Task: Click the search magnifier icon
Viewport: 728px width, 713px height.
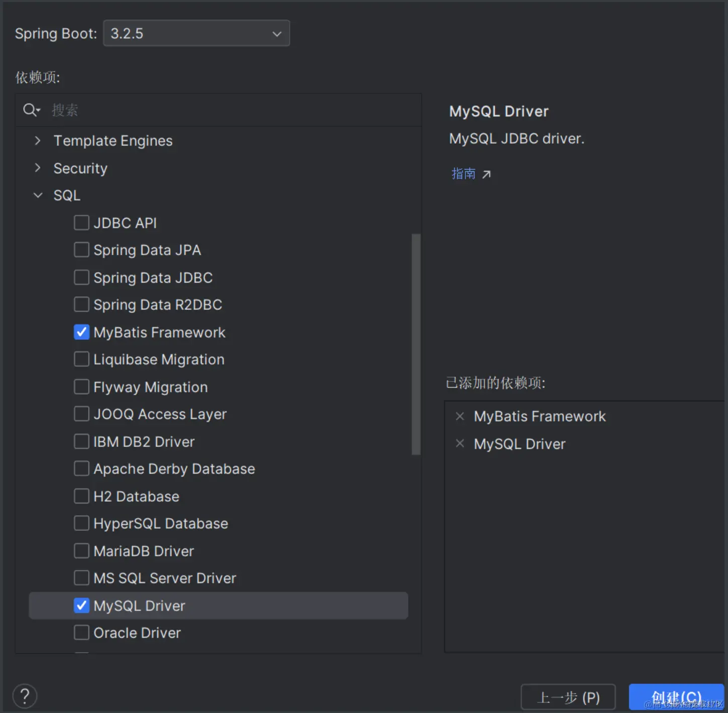Action: click(x=31, y=110)
